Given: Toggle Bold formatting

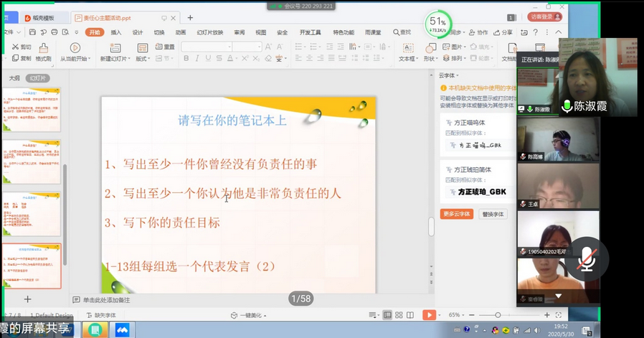Looking at the screenshot, I should [x=186, y=59].
